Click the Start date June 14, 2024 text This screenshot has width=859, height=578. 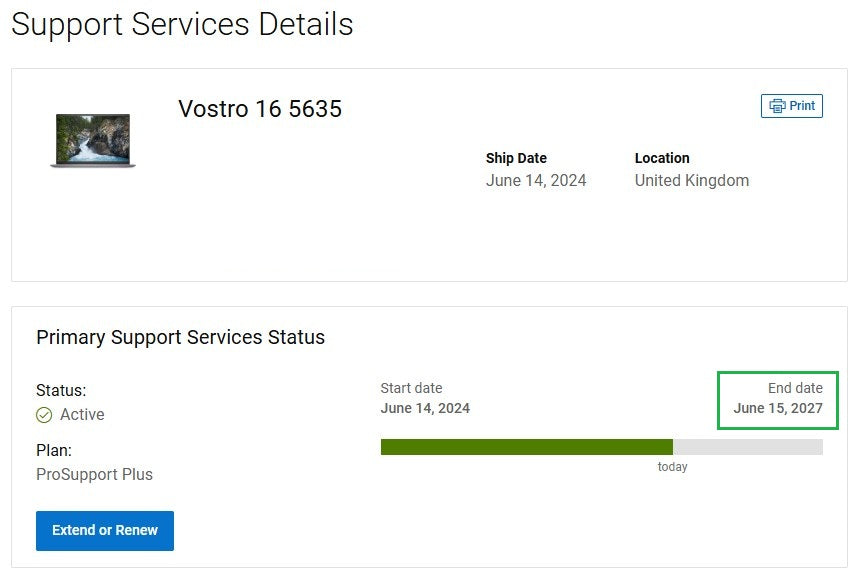pos(425,398)
